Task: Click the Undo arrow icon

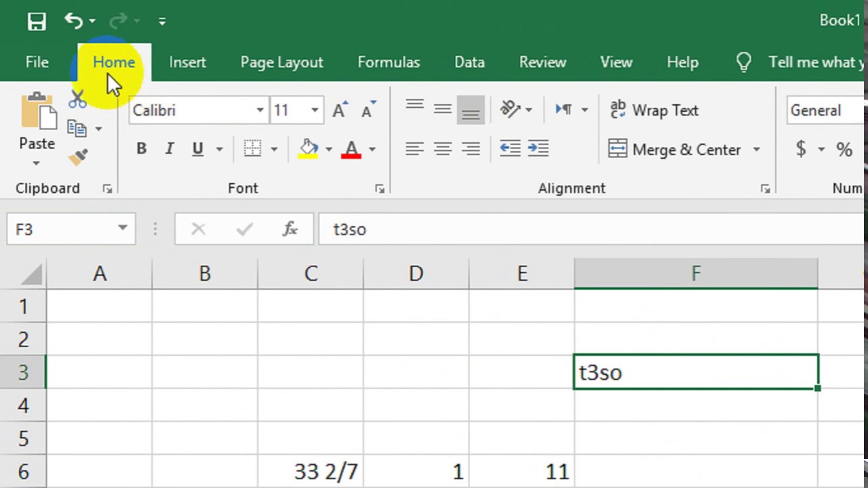Action: click(x=73, y=20)
